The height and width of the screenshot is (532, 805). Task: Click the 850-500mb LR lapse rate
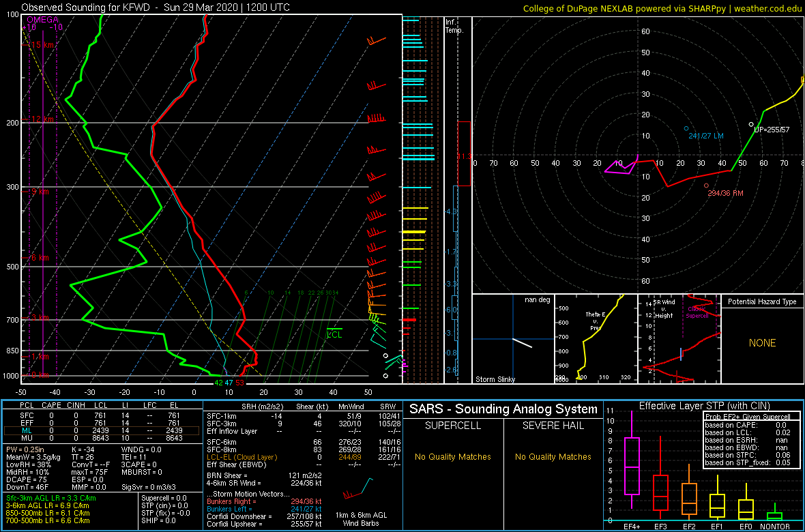(48, 514)
